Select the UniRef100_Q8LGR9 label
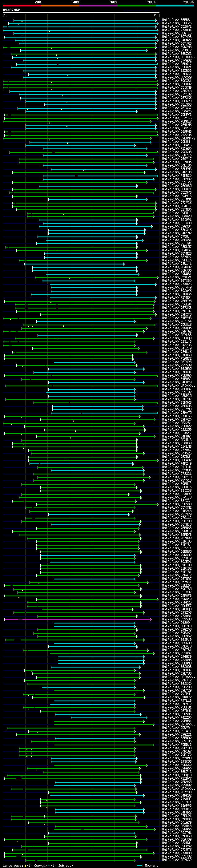197x868 pixels. tap(176, 101)
